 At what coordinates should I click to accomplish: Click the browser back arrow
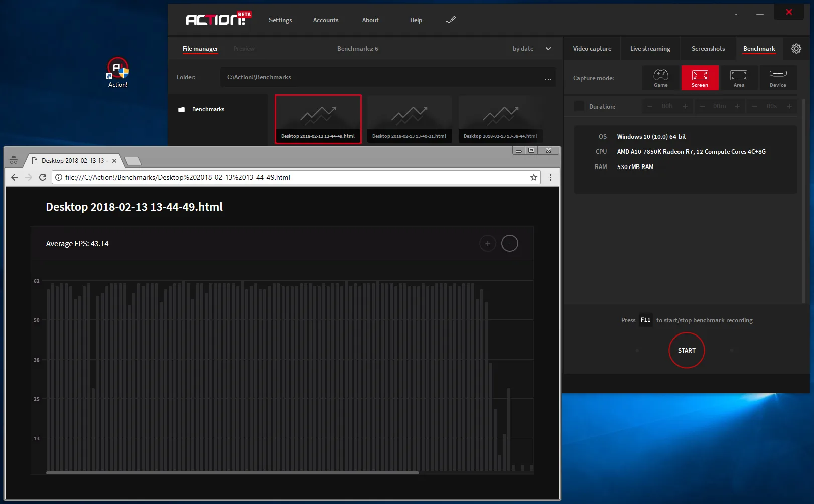[15, 177]
